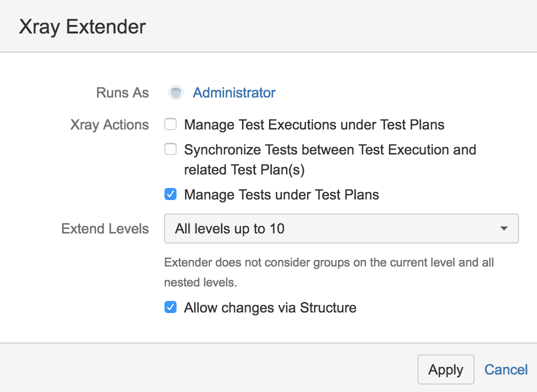Disable Allow changes via Structure
Viewport: 537px width, 392px height.
pos(170,307)
